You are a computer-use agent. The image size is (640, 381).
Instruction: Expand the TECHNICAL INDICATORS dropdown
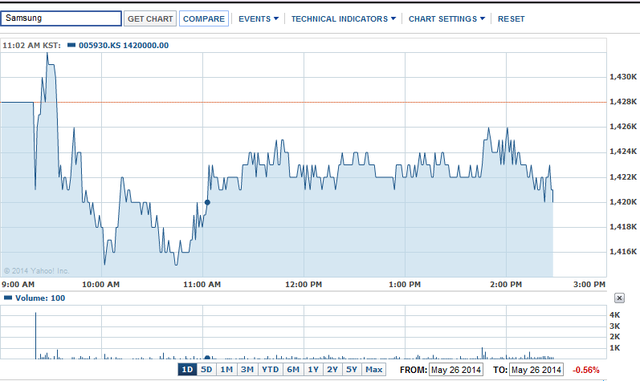343,19
